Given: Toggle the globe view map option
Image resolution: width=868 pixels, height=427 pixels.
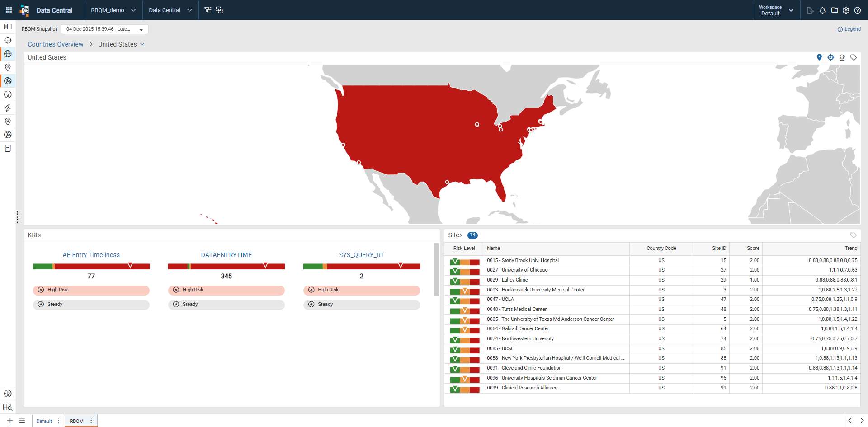Looking at the screenshot, I should pyautogui.click(x=842, y=57).
